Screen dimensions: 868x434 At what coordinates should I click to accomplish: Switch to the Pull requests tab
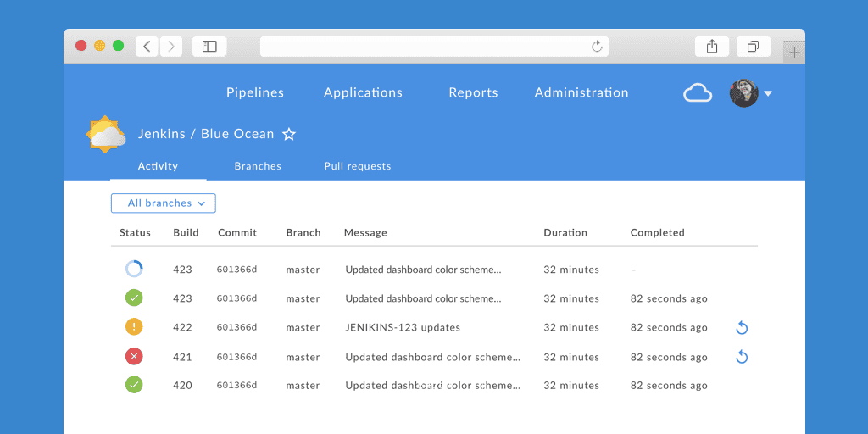[x=358, y=166]
